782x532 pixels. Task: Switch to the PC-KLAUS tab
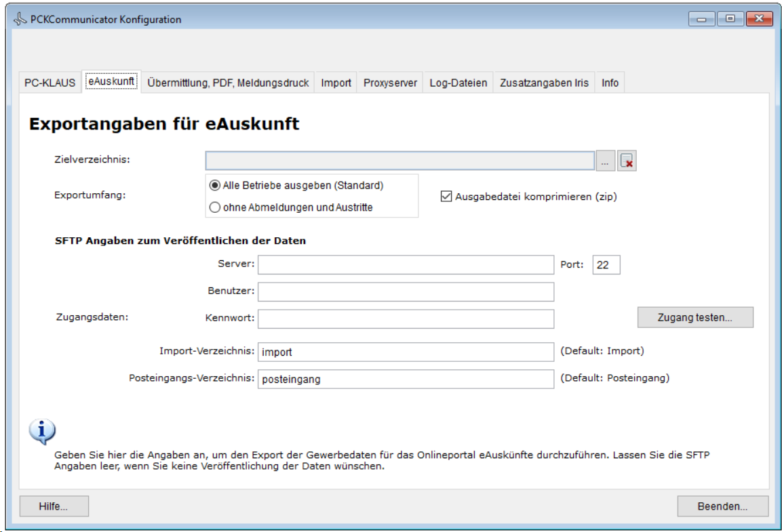pyautogui.click(x=50, y=83)
